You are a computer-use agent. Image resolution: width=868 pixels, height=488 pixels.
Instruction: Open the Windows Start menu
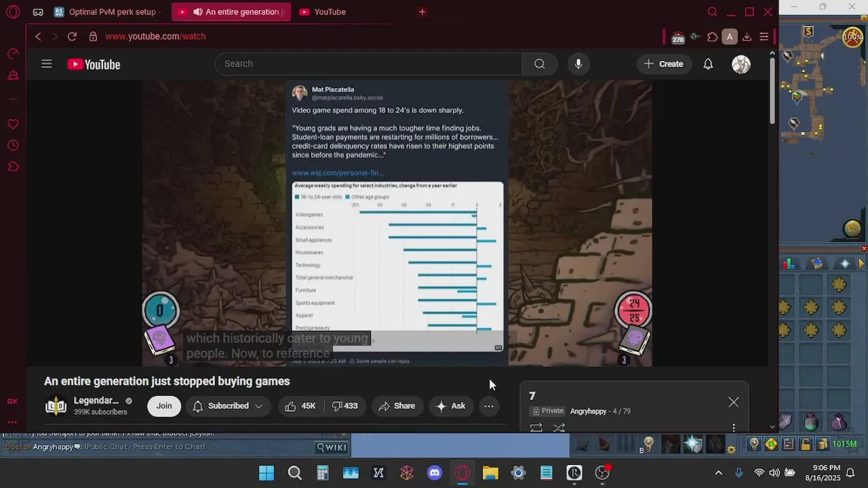click(267, 473)
